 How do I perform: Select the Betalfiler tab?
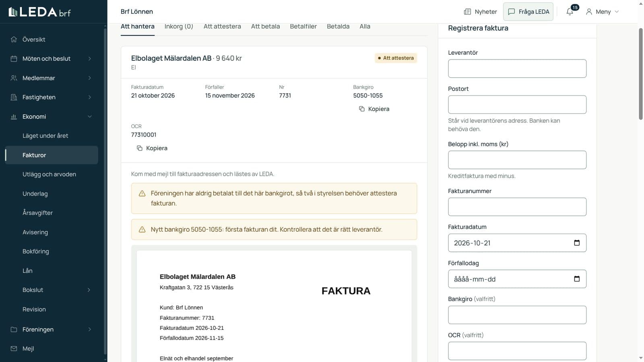tap(303, 27)
